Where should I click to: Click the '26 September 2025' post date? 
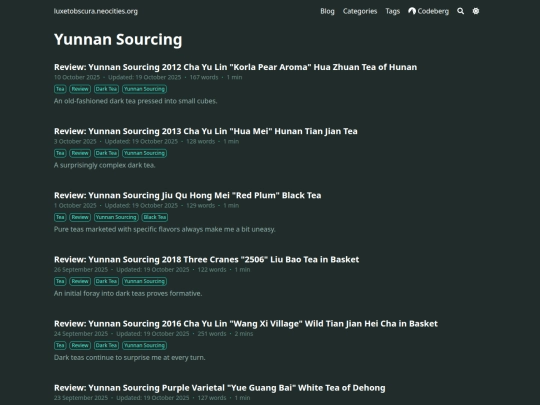pos(81,270)
